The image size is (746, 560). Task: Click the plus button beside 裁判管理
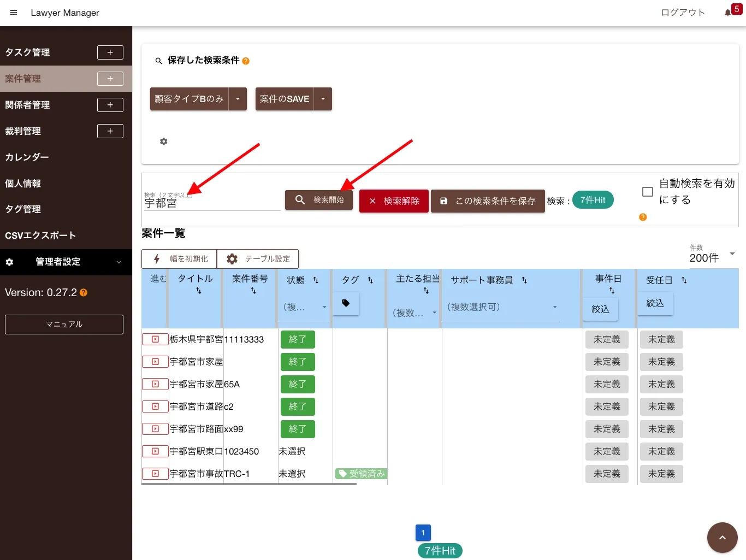point(110,131)
